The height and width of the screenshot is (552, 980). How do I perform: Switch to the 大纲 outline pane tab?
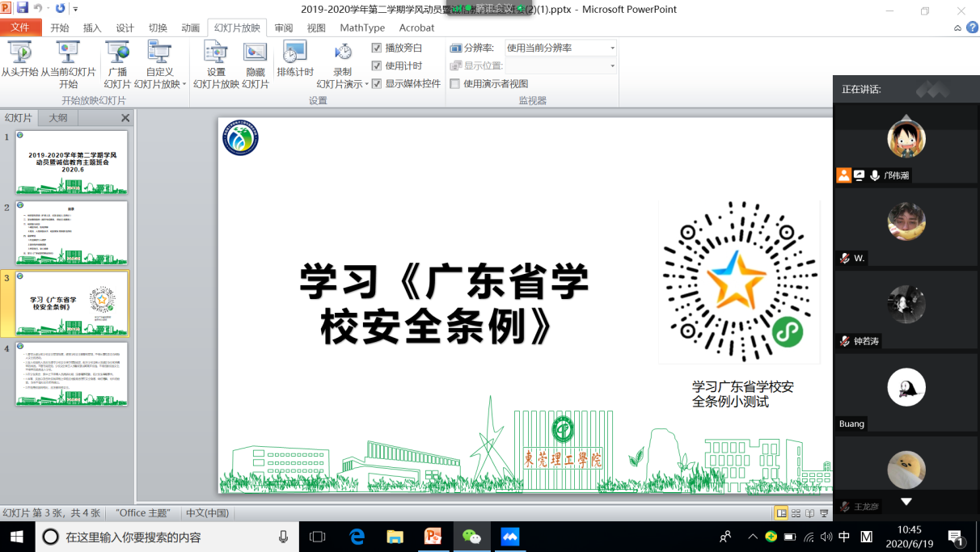click(58, 118)
